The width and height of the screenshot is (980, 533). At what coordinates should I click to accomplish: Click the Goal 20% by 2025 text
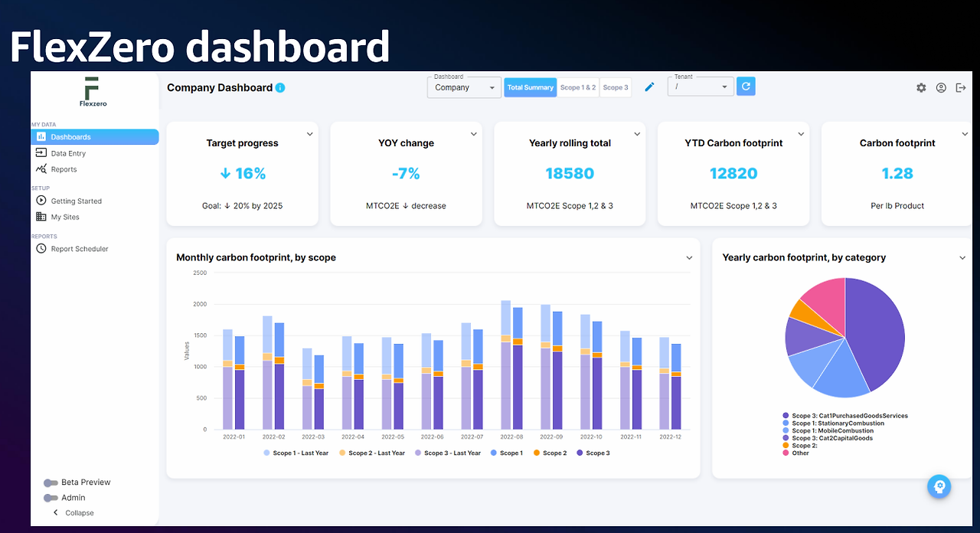[242, 206]
